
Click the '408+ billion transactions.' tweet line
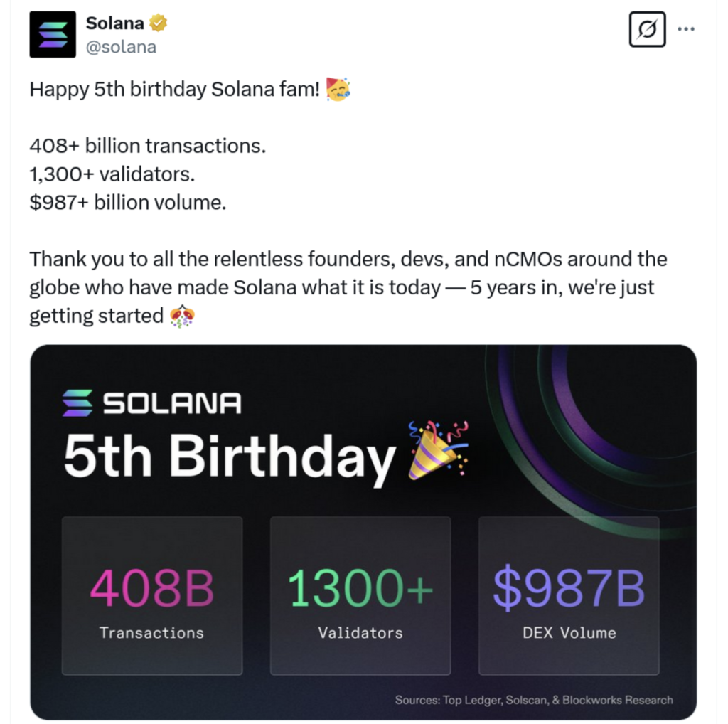click(147, 146)
